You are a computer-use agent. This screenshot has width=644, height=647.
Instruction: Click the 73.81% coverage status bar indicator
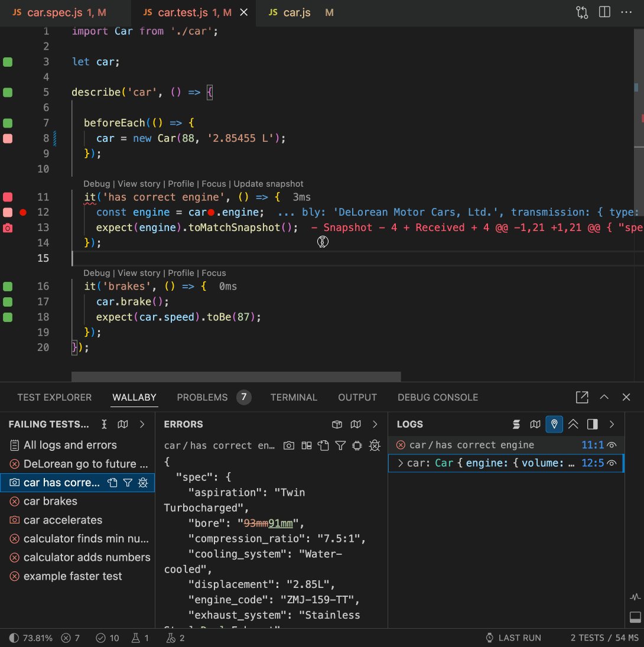pyautogui.click(x=31, y=638)
